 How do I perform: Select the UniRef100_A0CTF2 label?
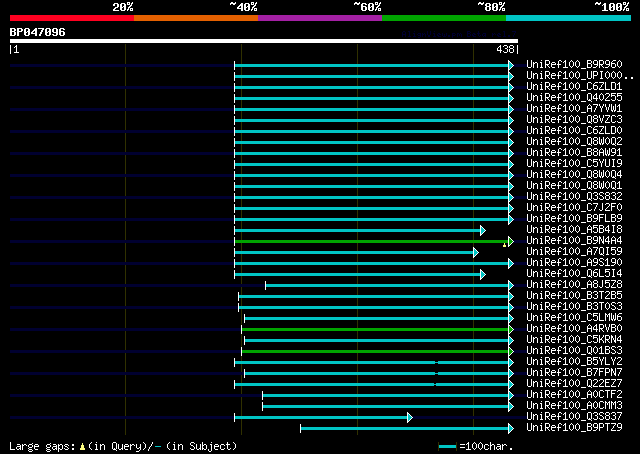pyautogui.click(x=574, y=395)
